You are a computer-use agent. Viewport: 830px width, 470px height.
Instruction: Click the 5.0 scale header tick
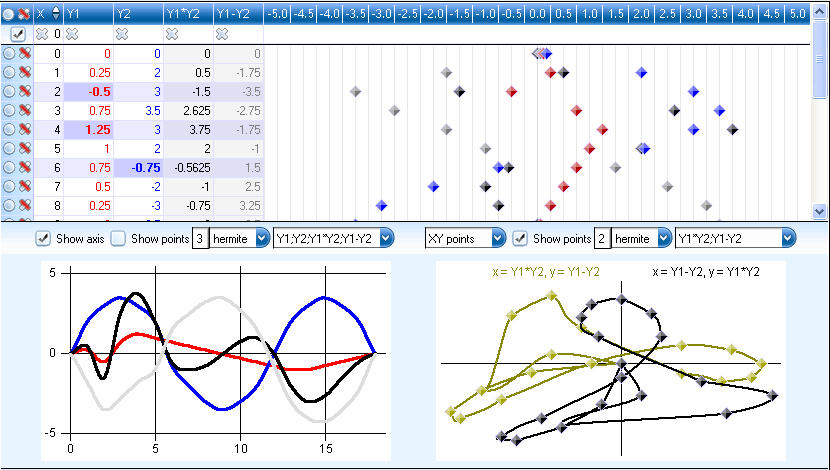[798, 14]
